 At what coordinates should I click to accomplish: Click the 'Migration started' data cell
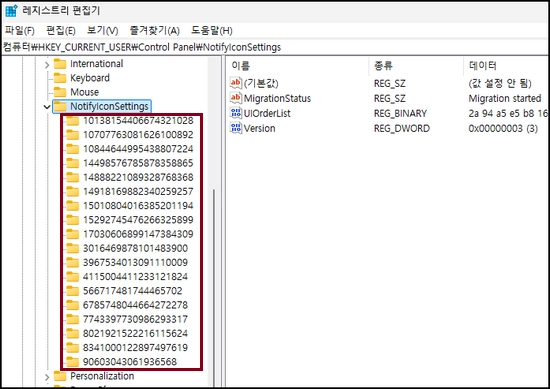(x=505, y=99)
